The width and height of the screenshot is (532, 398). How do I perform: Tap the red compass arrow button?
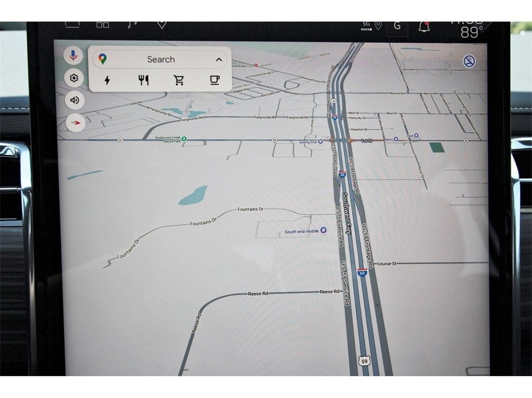[x=76, y=123]
